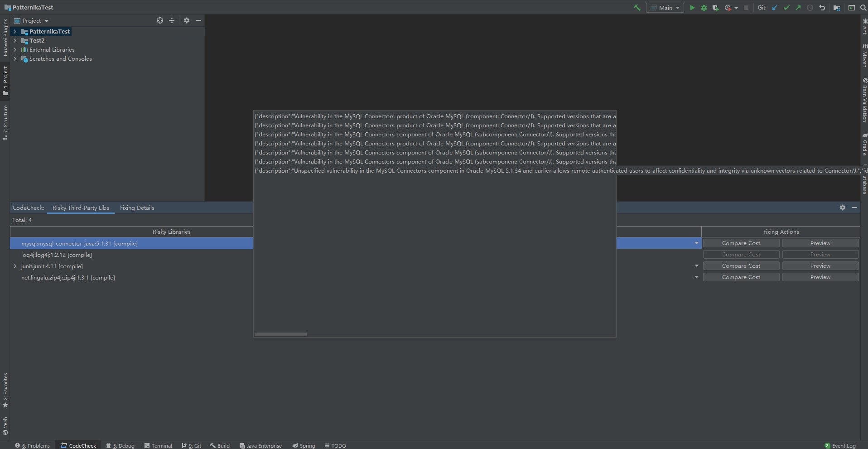
Task: Open Project panel settings gear
Action: point(187,20)
